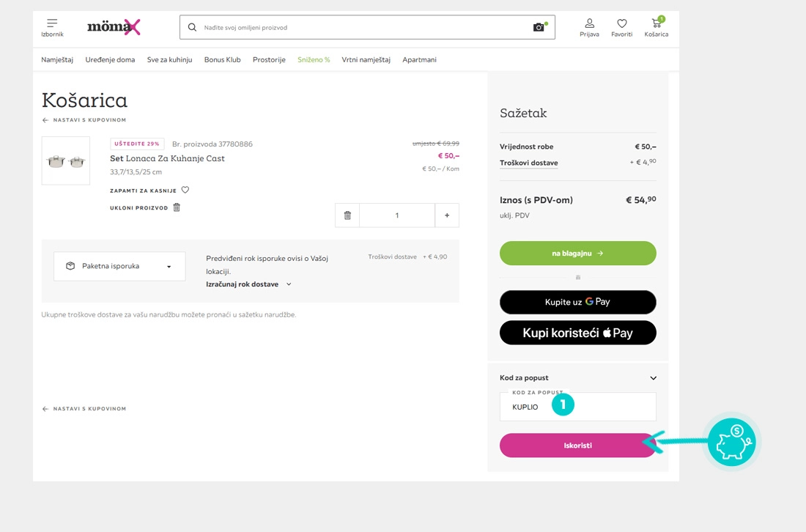Image resolution: width=806 pixels, height=532 pixels.
Task: Collapse Kod za popust section
Action: (653, 378)
